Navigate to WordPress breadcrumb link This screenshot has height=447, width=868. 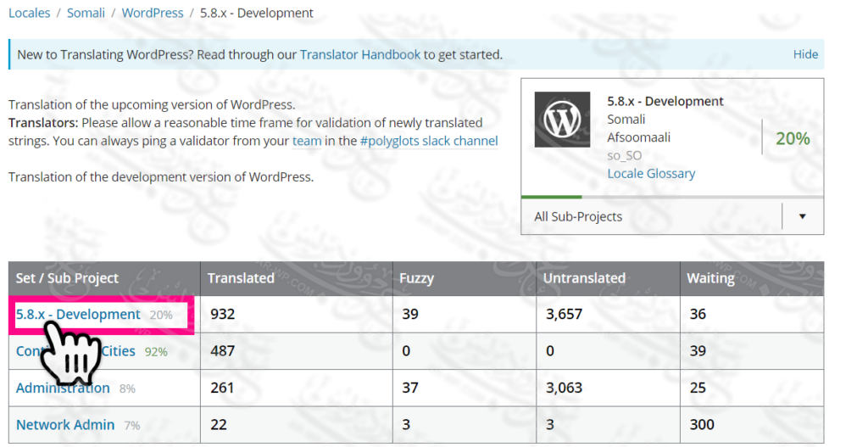(x=153, y=13)
